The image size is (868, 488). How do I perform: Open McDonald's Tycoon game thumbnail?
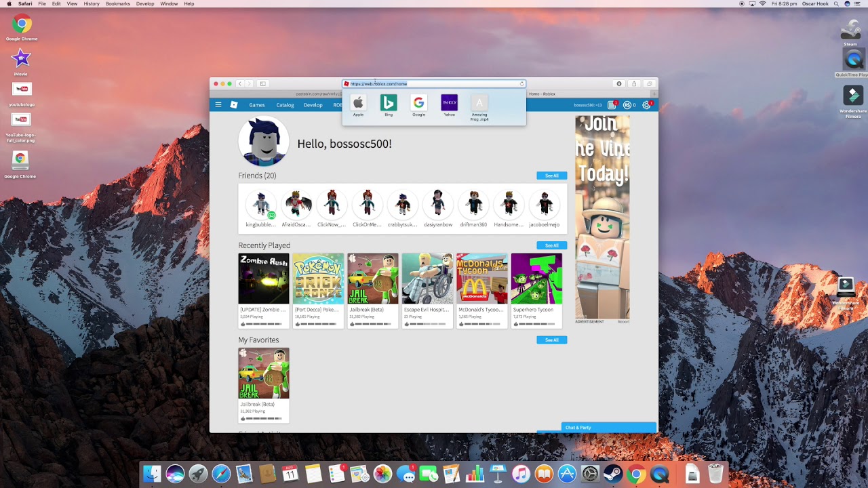(481, 279)
